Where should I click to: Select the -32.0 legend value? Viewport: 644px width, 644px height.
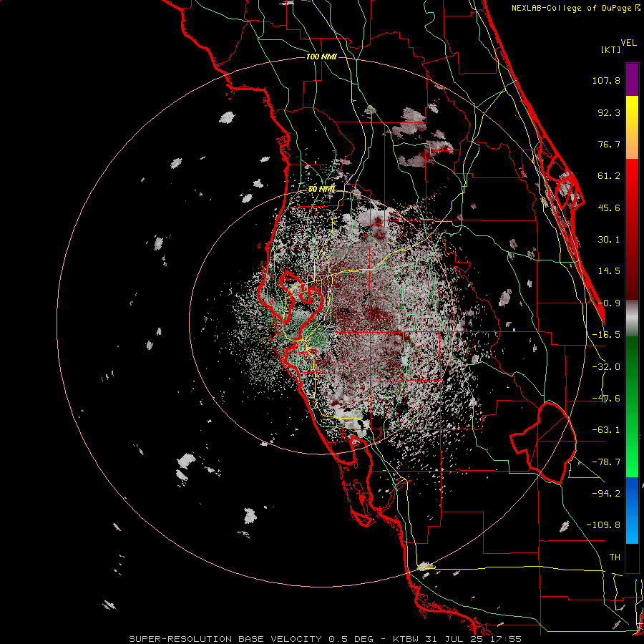coord(606,367)
